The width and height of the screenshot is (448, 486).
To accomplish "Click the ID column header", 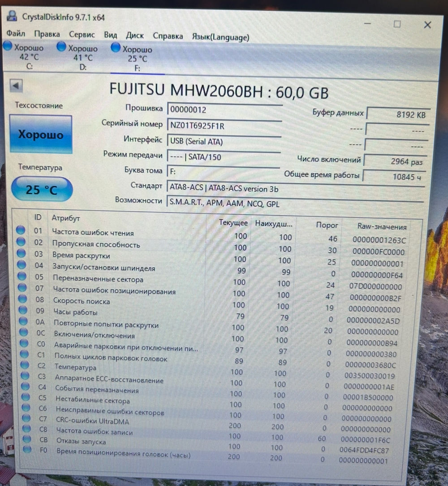I will 38,217.
